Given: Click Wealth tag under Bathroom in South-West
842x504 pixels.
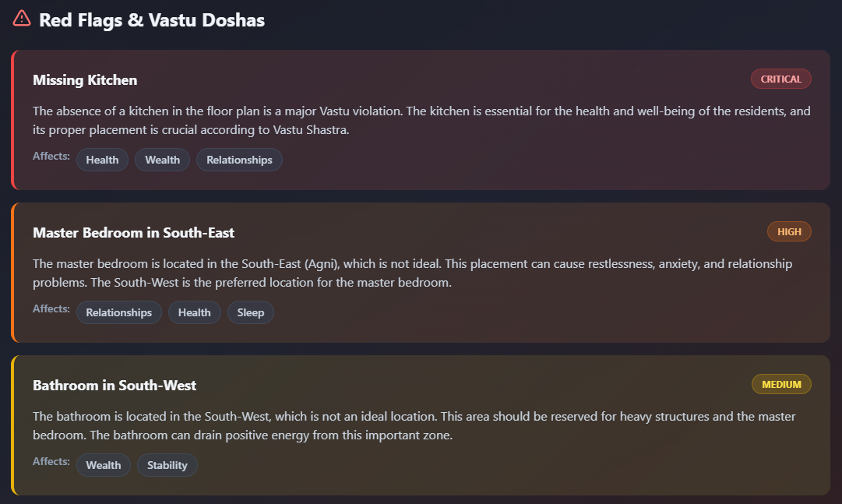Looking at the screenshot, I should 103,465.
